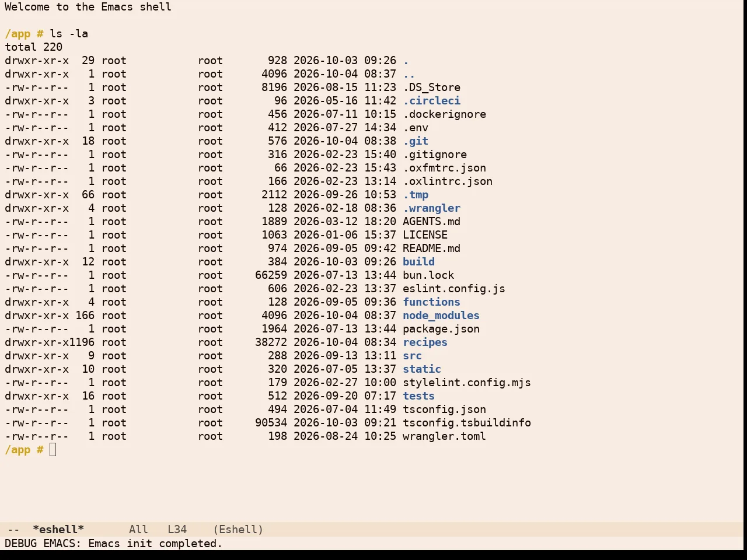Place cursor at the bottom eshell prompt

pos(53,450)
